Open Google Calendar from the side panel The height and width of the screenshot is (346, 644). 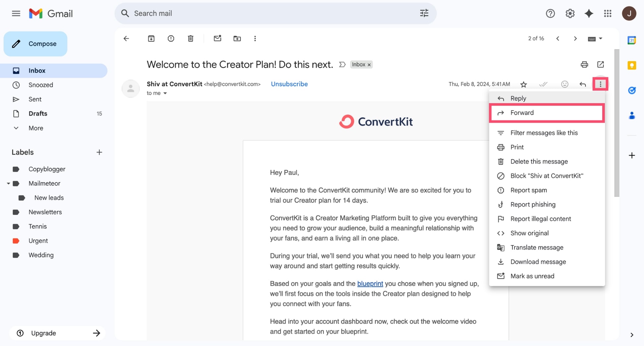click(632, 40)
